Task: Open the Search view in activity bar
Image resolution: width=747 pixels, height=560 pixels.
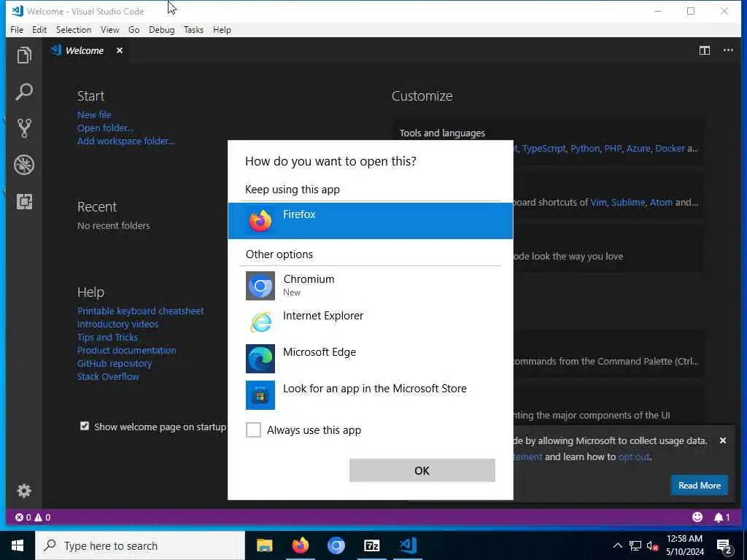Action: (x=24, y=91)
